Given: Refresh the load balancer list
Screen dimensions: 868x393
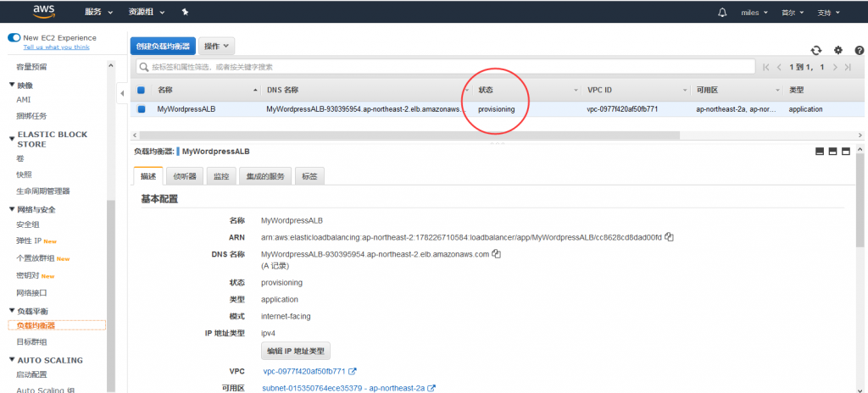Looking at the screenshot, I should (x=816, y=50).
